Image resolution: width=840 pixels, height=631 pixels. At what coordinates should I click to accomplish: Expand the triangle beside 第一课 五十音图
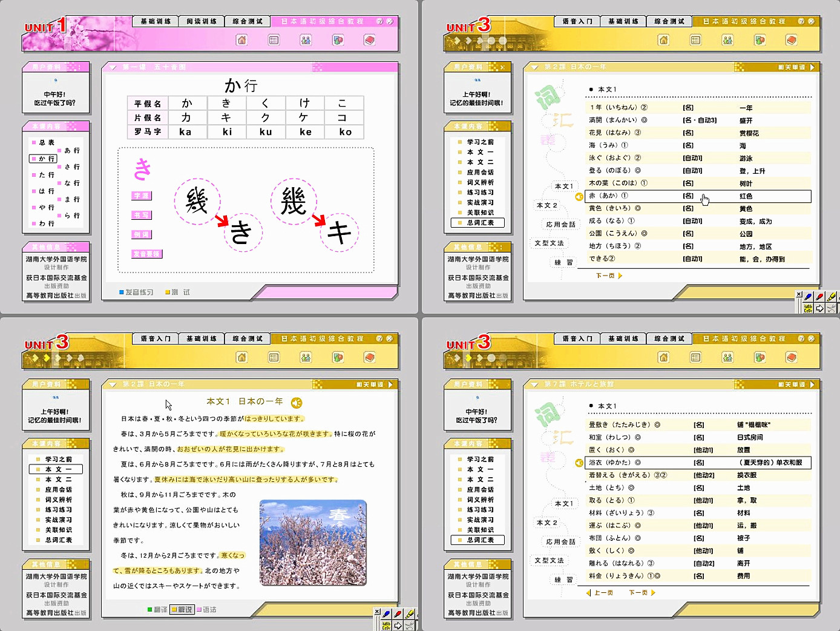113,67
